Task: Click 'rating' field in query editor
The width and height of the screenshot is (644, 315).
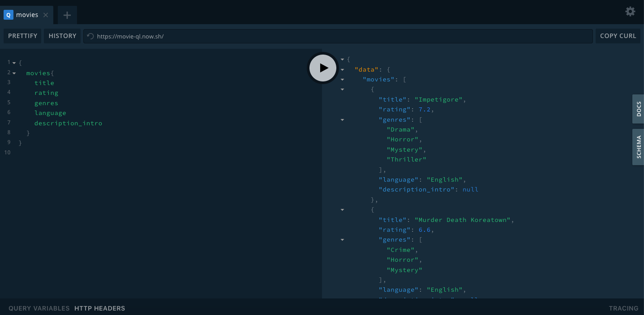Action: [x=46, y=93]
